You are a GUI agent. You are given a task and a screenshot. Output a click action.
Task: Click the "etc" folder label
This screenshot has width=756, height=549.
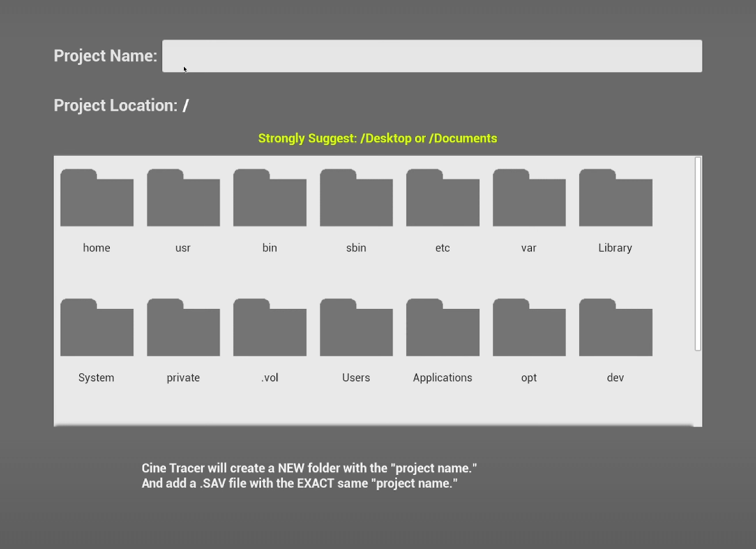tap(442, 248)
